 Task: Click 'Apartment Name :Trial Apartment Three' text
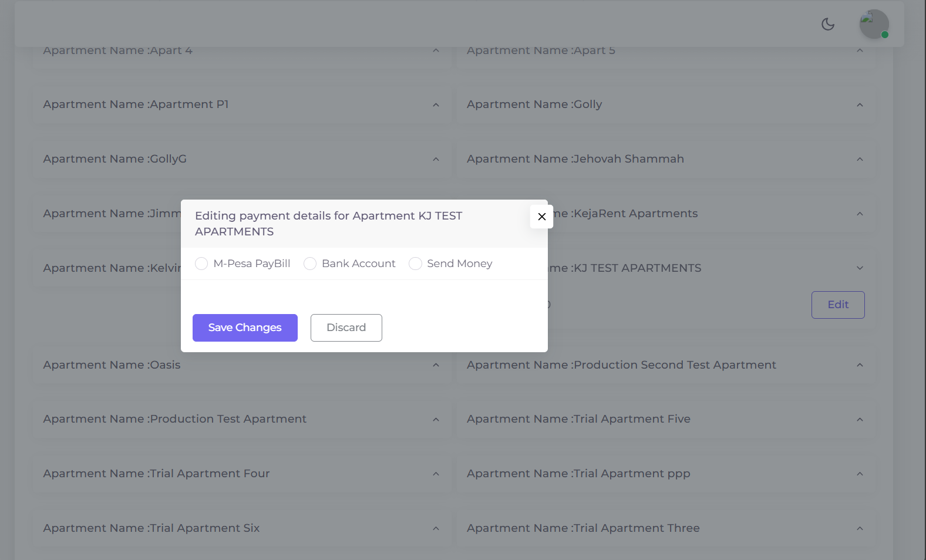[583, 528]
